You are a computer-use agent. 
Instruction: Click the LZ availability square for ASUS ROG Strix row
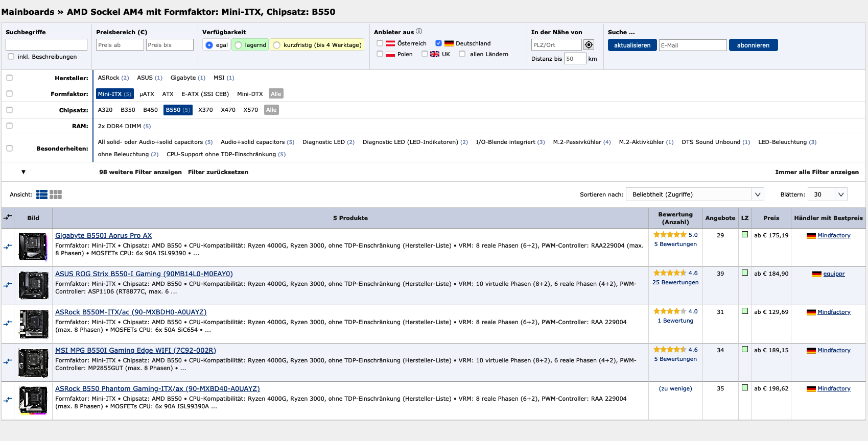(745, 273)
